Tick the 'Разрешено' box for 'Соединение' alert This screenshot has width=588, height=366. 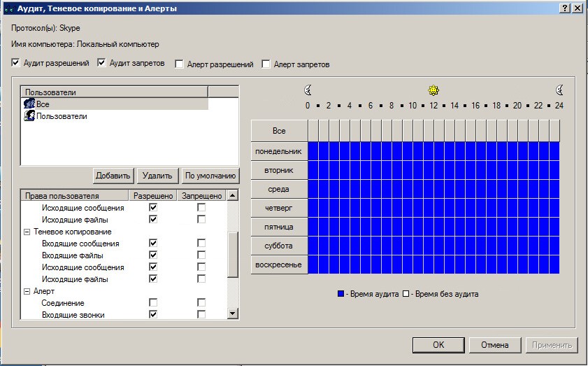tap(153, 302)
